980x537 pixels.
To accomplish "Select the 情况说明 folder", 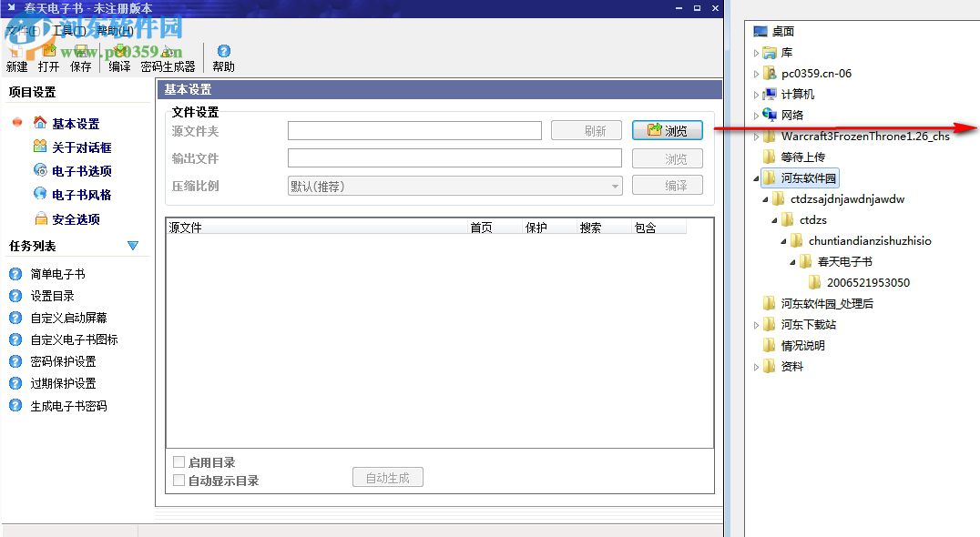I will (802, 345).
